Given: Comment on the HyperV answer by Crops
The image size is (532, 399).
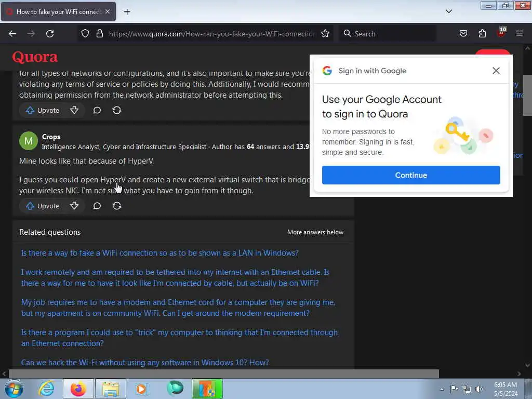Looking at the screenshot, I should pyautogui.click(x=97, y=206).
